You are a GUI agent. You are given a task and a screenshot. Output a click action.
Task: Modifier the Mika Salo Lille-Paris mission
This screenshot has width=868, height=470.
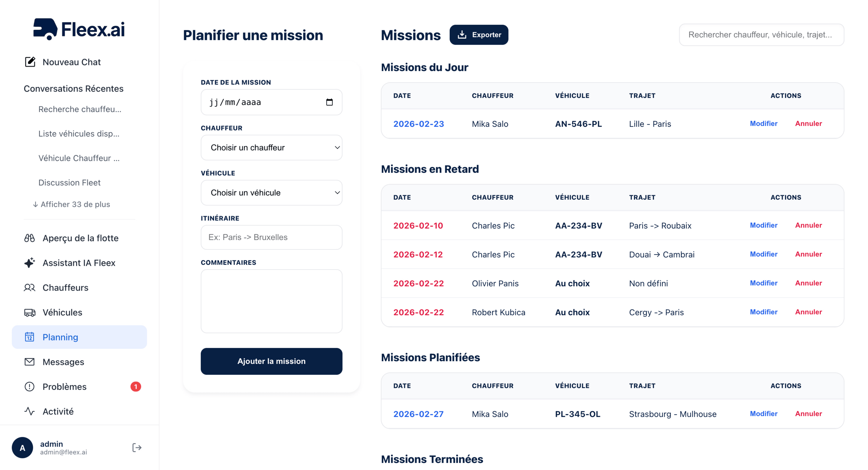point(763,124)
